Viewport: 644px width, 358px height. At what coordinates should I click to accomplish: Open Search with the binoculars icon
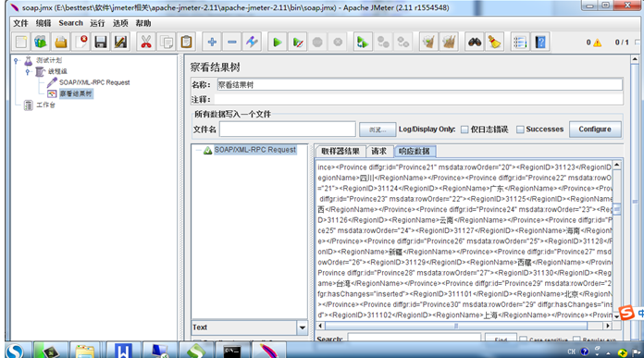pyautogui.click(x=475, y=42)
